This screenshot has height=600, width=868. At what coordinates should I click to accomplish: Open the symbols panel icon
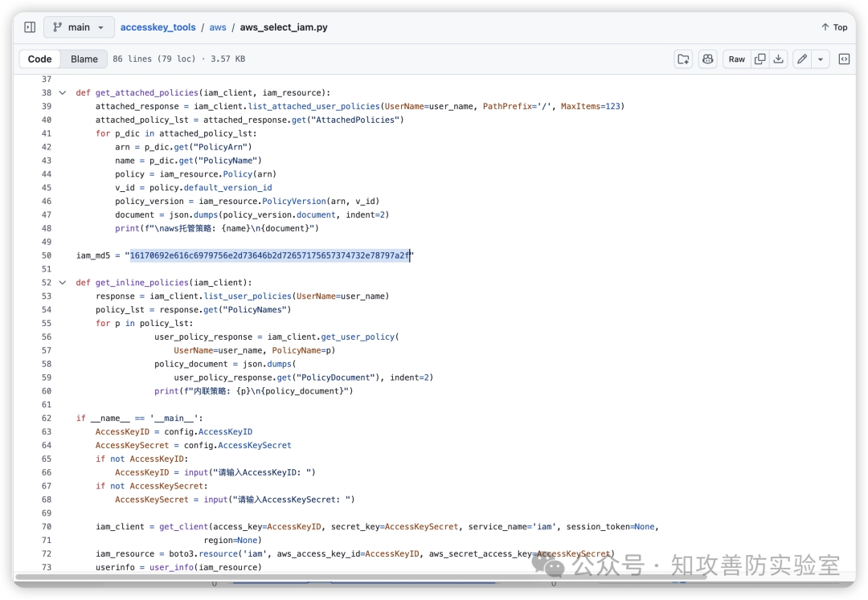tap(844, 59)
